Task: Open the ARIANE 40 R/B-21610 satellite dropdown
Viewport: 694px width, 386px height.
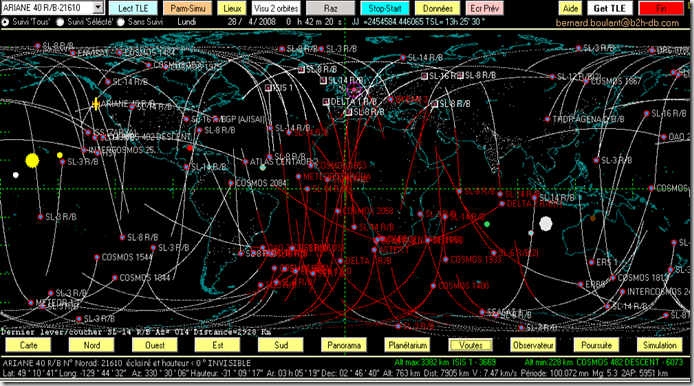Action: (98, 8)
